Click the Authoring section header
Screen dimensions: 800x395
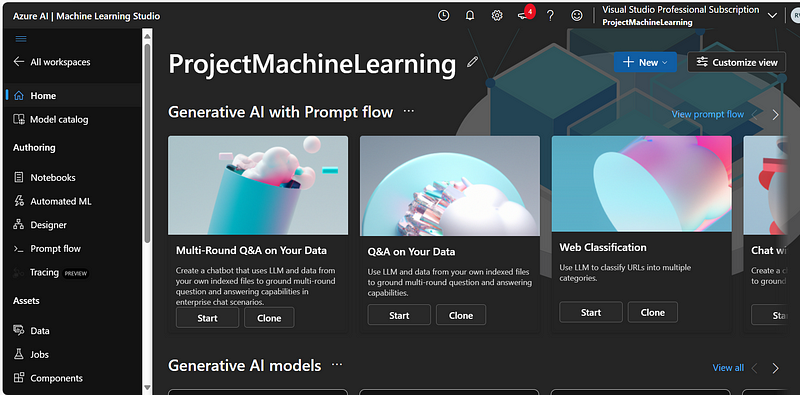[x=34, y=147]
